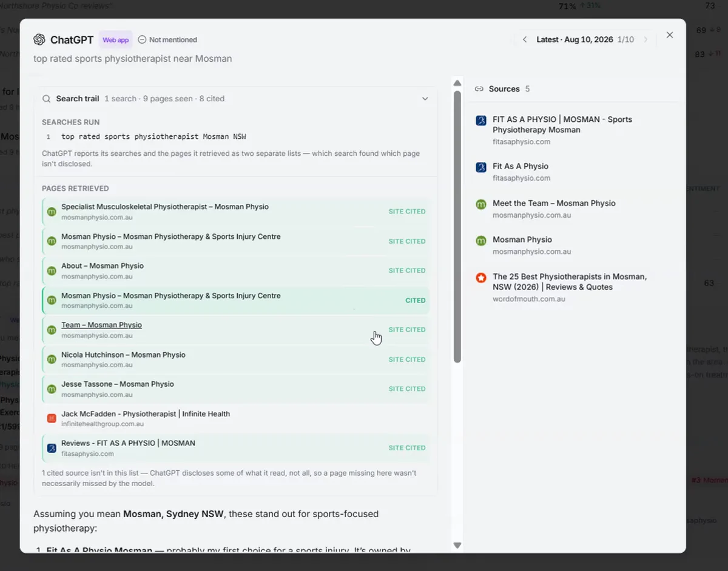
Task: Click the Sources link icon
Action: (x=479, y=88)
